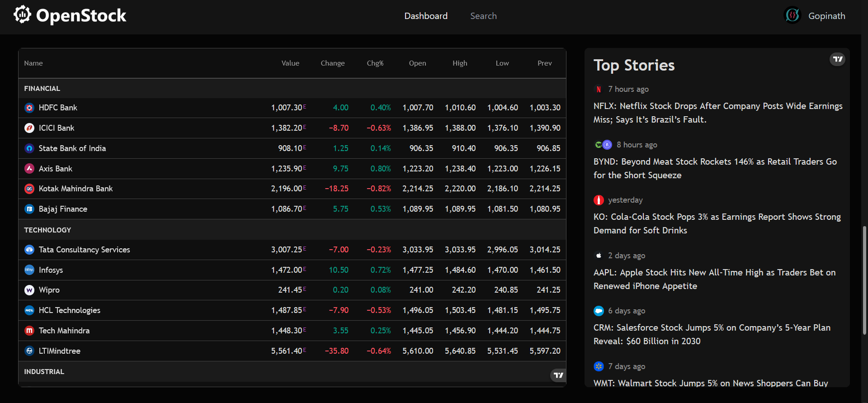Select Axis Bank stock name

coord(56,169)
